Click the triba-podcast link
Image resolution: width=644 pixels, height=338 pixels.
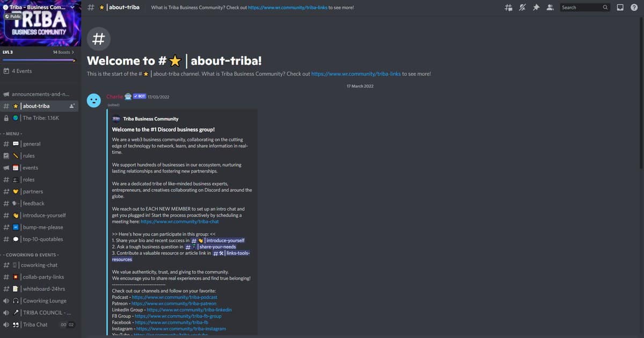(174, 297)
